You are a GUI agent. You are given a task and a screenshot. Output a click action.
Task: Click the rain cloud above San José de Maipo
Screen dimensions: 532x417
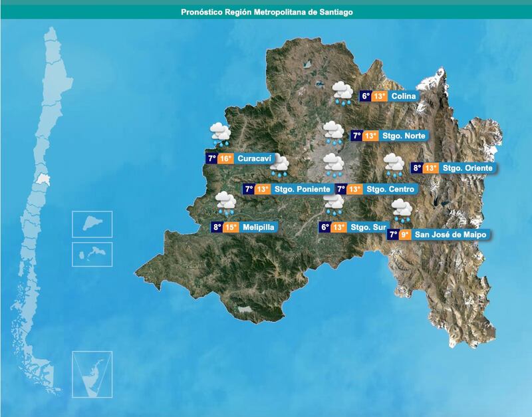click(x=402, y=211)
